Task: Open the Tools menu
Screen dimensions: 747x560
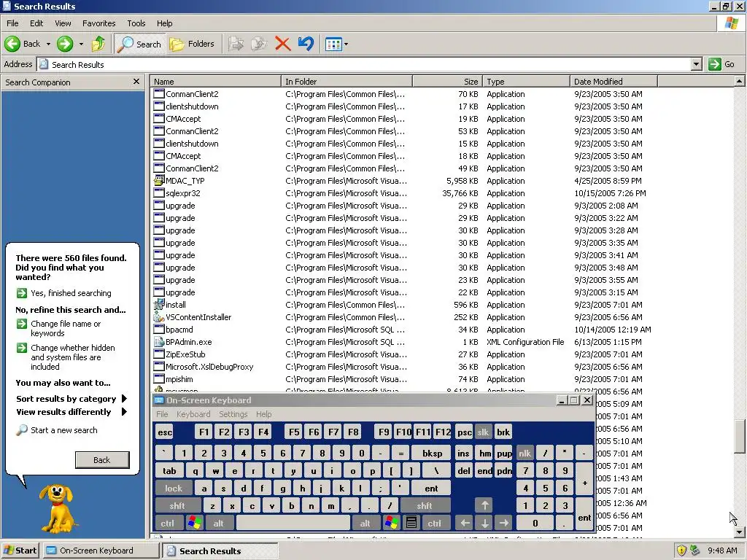Action: (x=136, y=23)
